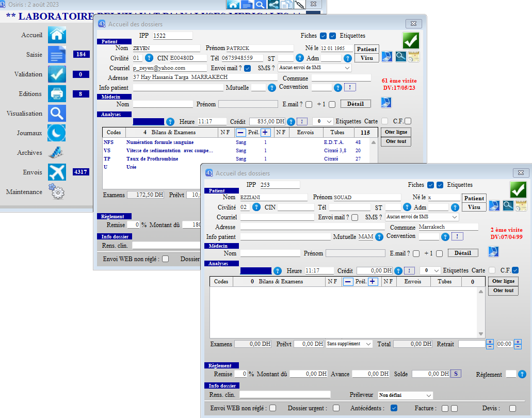Open the Editions printer icon
Screen dimensions: 532x418
tap(57, 93)
